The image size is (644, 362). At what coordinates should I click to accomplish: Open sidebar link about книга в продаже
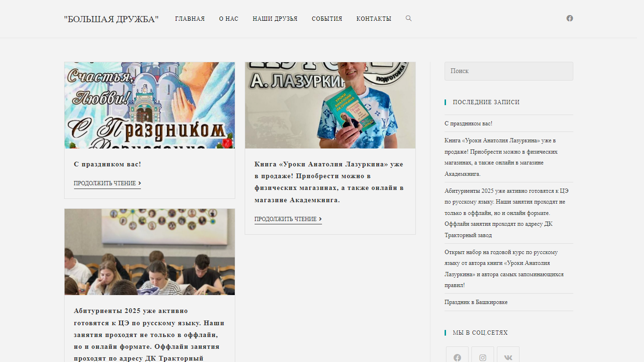(501, 157)
